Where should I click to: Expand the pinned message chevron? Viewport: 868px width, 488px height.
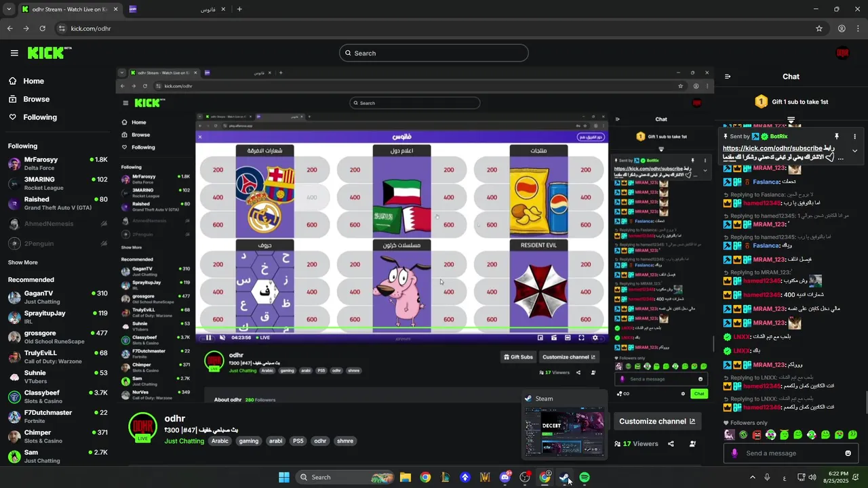[854, 150]
